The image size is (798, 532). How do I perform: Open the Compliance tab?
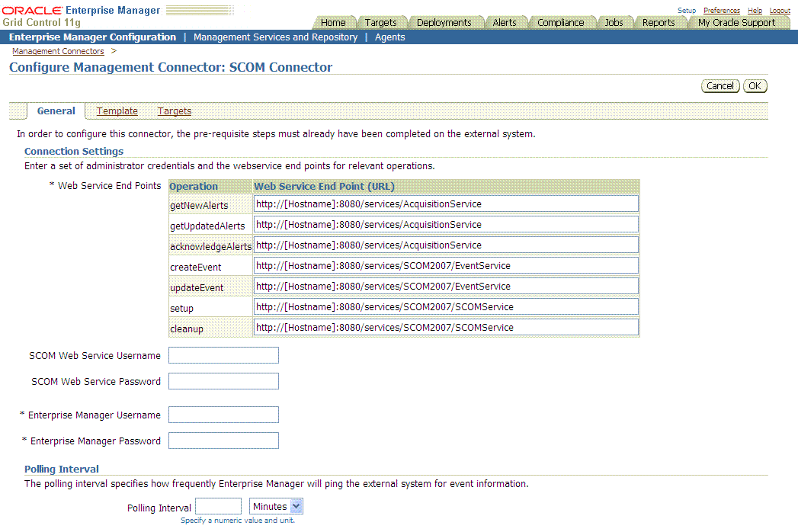[560, 22]
